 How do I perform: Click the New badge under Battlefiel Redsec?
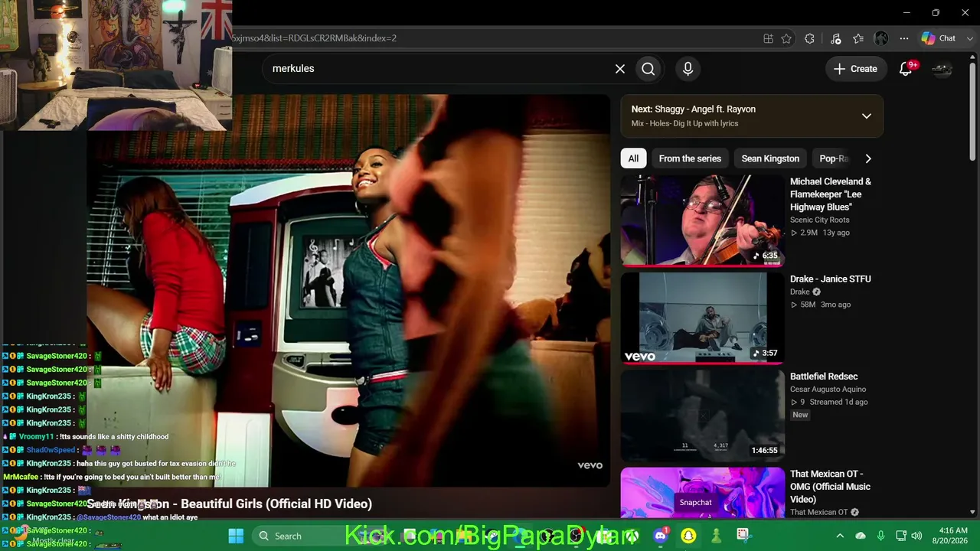tap(800, 415)
